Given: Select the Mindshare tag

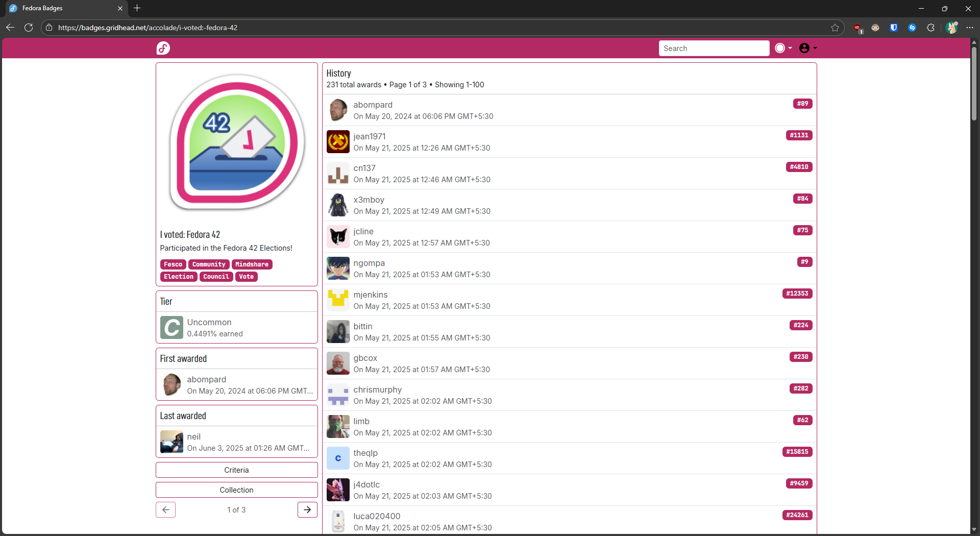Looking at the screenshot, I should (x=252, y=264).
